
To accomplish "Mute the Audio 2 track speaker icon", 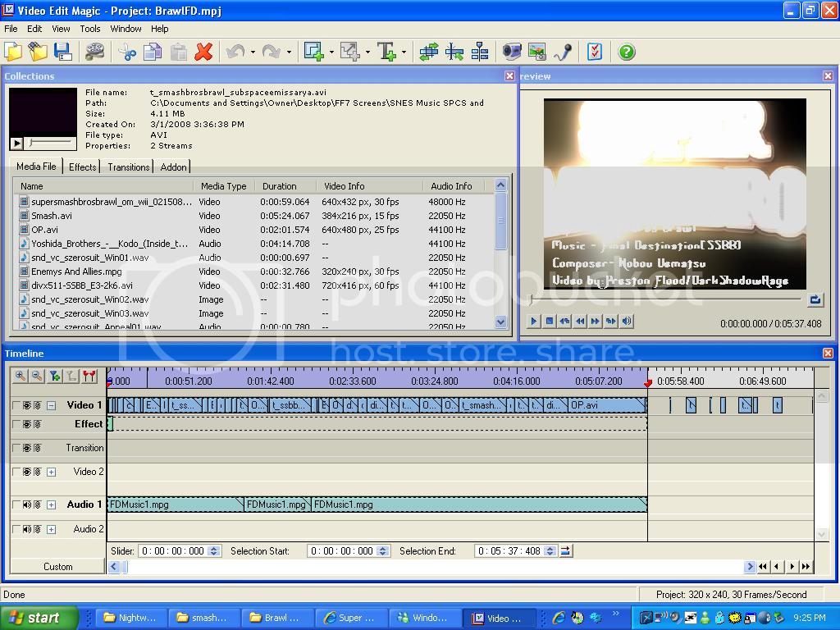I will coord(27,529).
